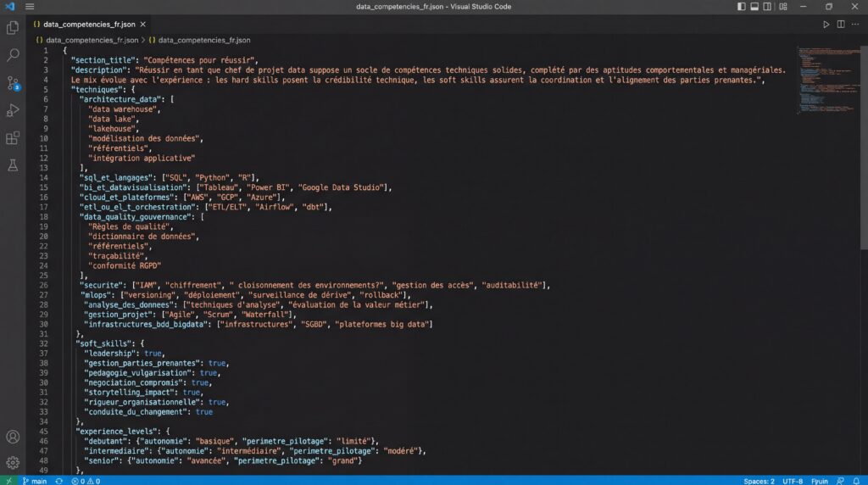Click the "section_title" key text

coord(103,60)
